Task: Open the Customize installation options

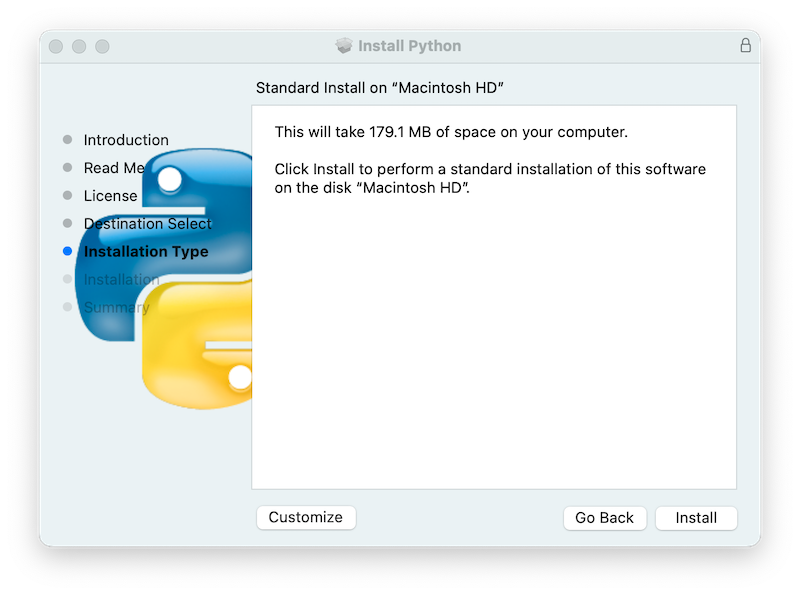Action: coord(306,517)
